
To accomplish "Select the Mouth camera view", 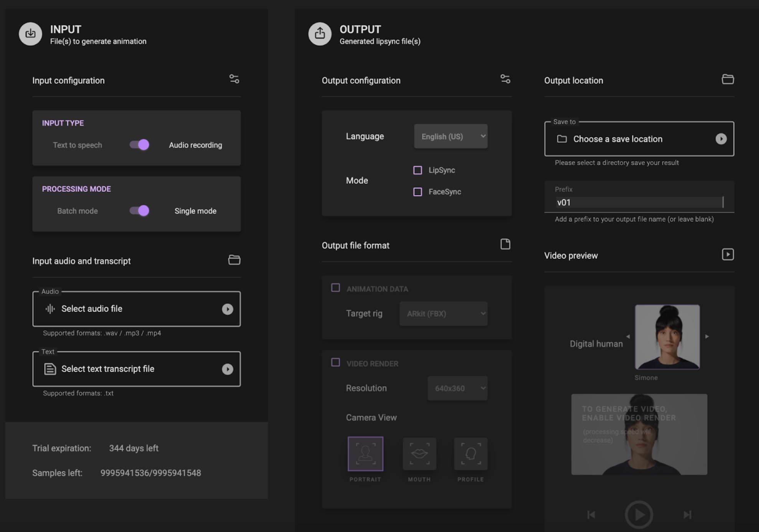I will (419, 454).
